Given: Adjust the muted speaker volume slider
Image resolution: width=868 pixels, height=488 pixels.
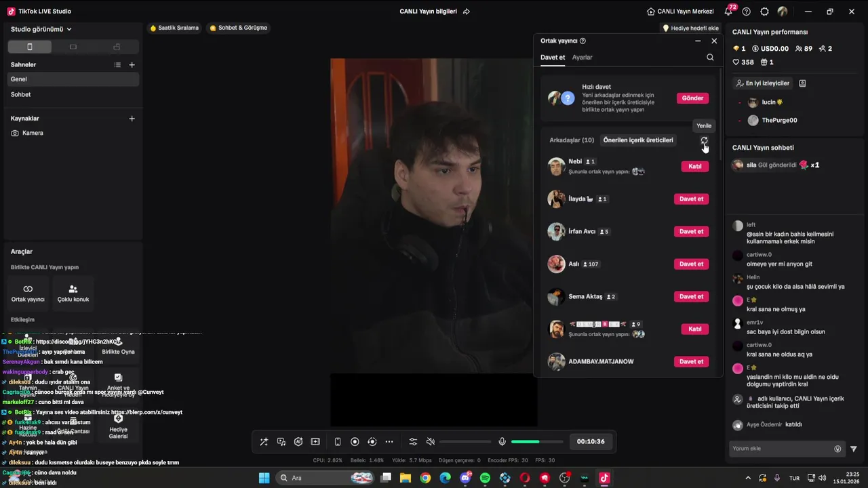Looking at the screenshot, I should (465, 442).
